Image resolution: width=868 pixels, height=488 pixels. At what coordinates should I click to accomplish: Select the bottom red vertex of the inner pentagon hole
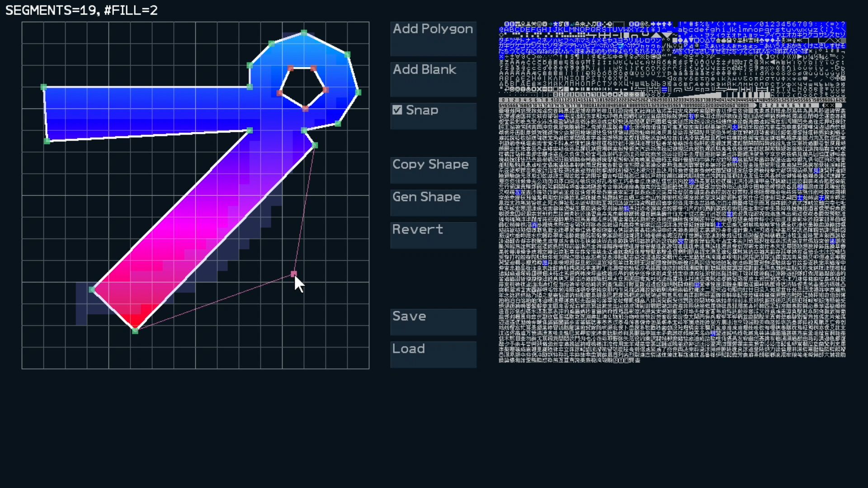coord(305,108)
